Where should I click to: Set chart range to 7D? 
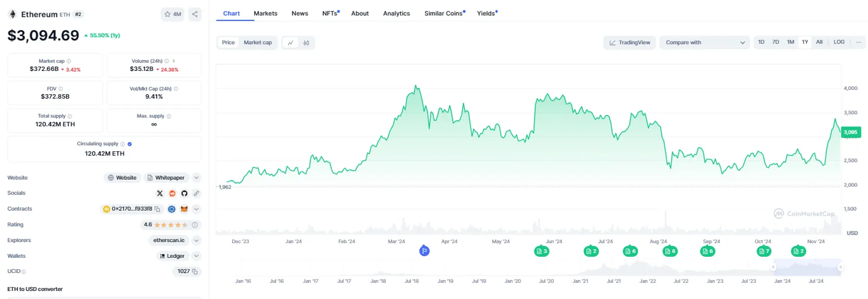[776, 42]
